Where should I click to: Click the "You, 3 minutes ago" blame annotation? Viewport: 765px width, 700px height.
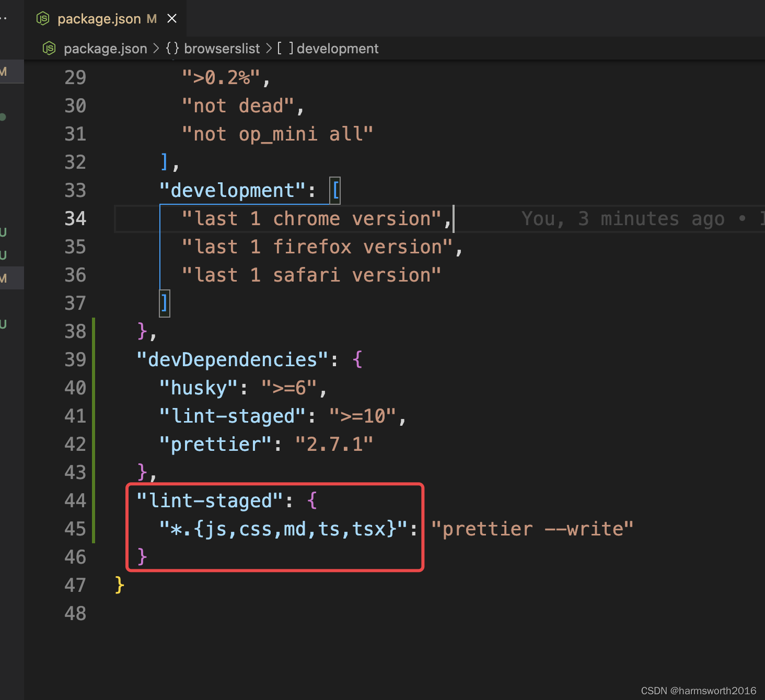click(623, 219)
